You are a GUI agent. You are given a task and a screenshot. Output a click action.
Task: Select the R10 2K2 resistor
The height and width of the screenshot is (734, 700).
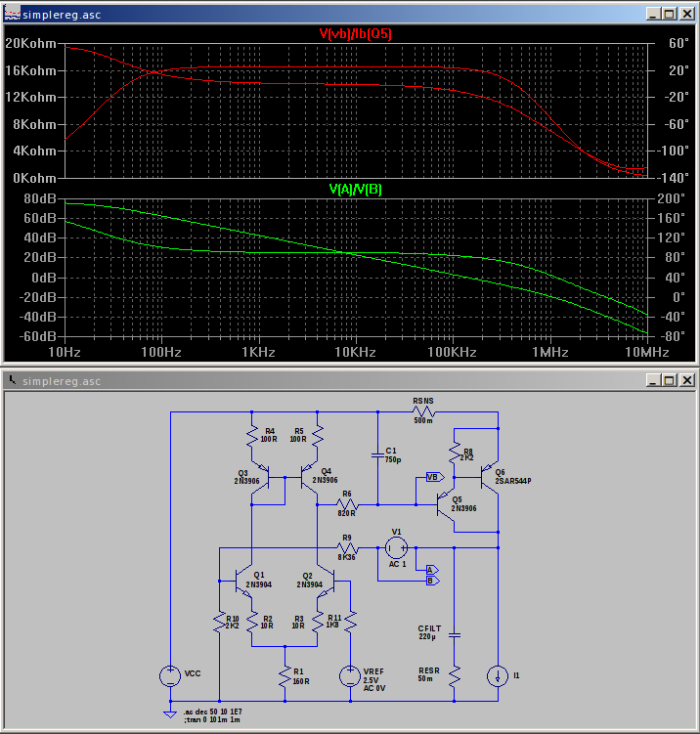(x=219, y=623)
